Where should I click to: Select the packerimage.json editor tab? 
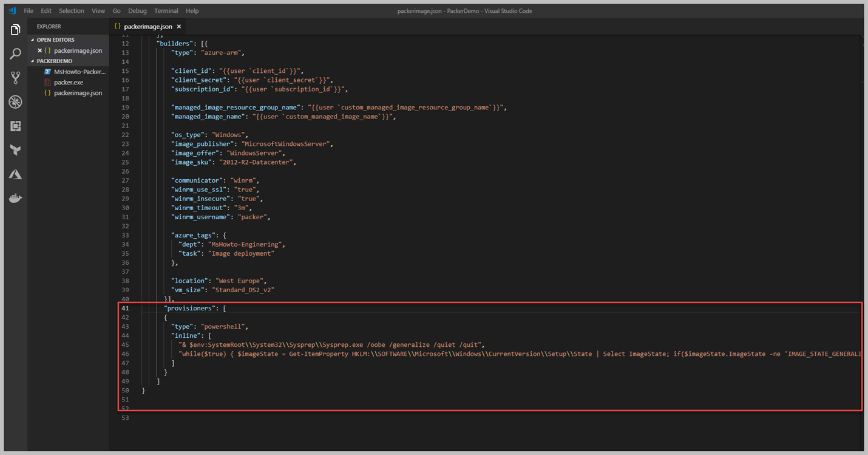point(148,27)
